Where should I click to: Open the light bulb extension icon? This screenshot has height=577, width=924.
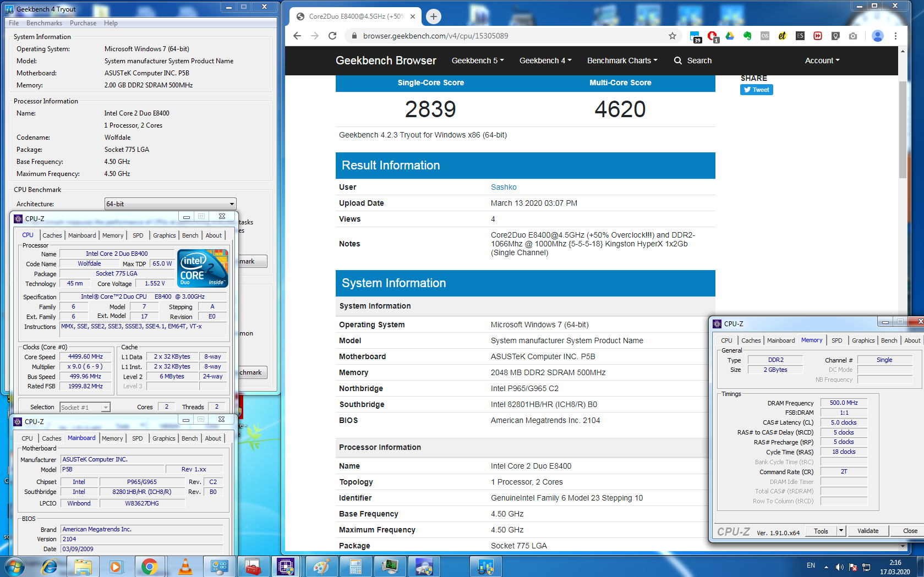pos(835,36)
